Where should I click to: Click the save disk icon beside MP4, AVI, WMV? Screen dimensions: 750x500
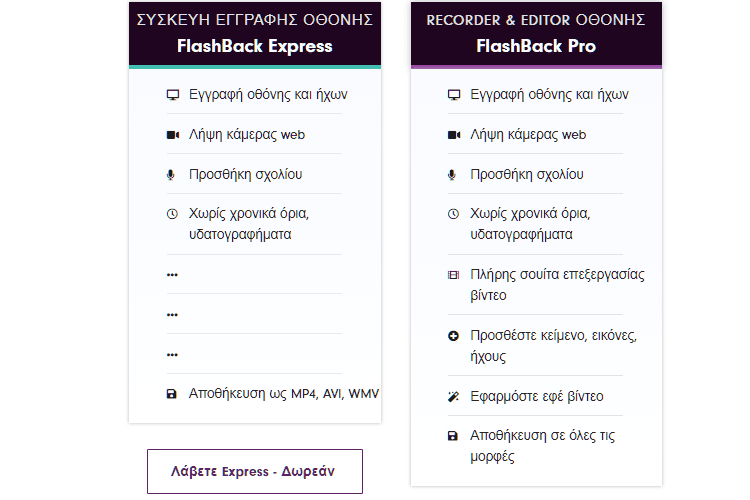tap(171, 394)
